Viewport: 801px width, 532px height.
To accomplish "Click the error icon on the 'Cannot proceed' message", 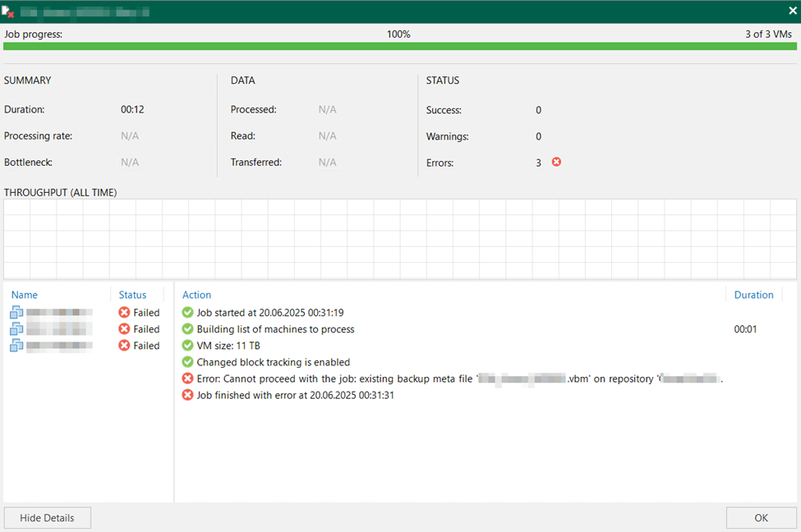I will pos(187,378).
